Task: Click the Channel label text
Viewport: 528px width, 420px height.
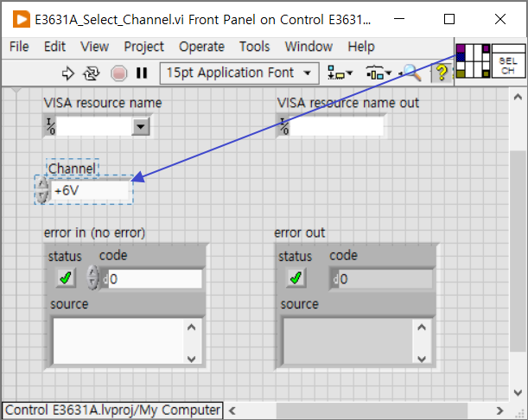Action: click(x=72, y=169)
